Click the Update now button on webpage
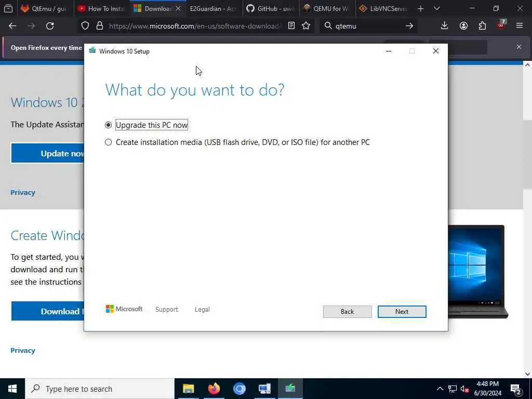The height and width of the screenshot is (399, 532). [47, 153]
